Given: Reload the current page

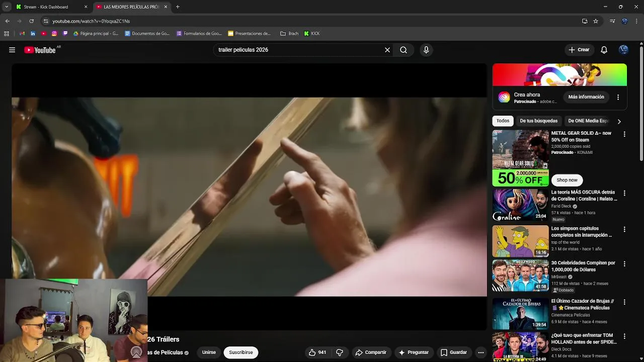Looking at the screenshot, I should click(31, 21).
